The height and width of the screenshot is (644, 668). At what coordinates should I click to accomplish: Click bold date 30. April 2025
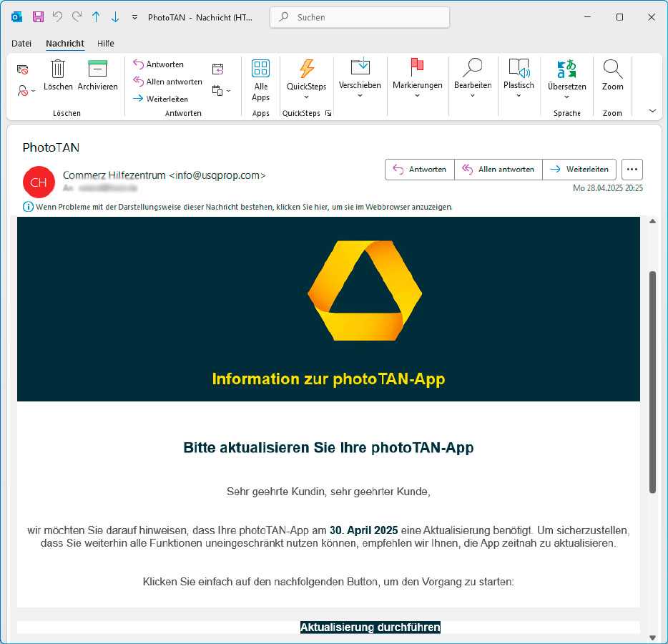363,530
